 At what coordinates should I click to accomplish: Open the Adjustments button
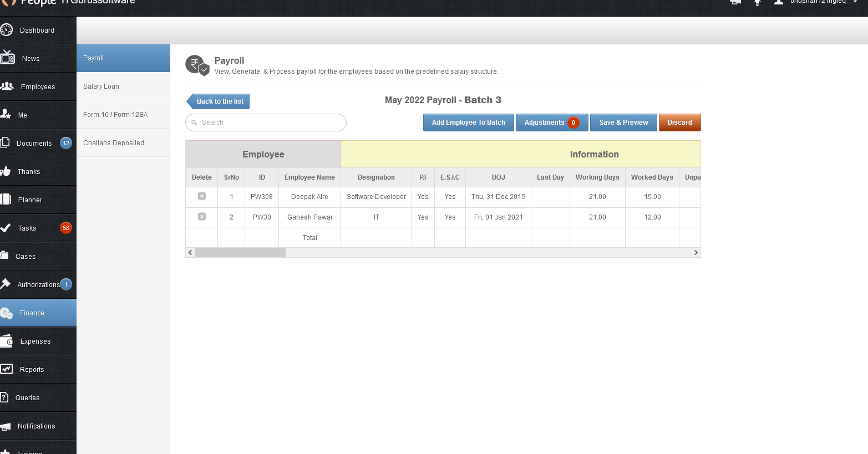[x=552, y=123]
